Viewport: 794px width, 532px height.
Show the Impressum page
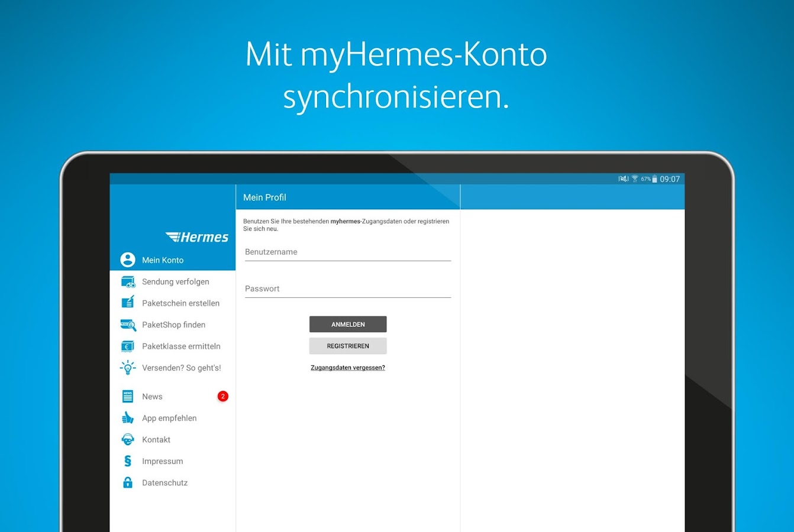173,461
